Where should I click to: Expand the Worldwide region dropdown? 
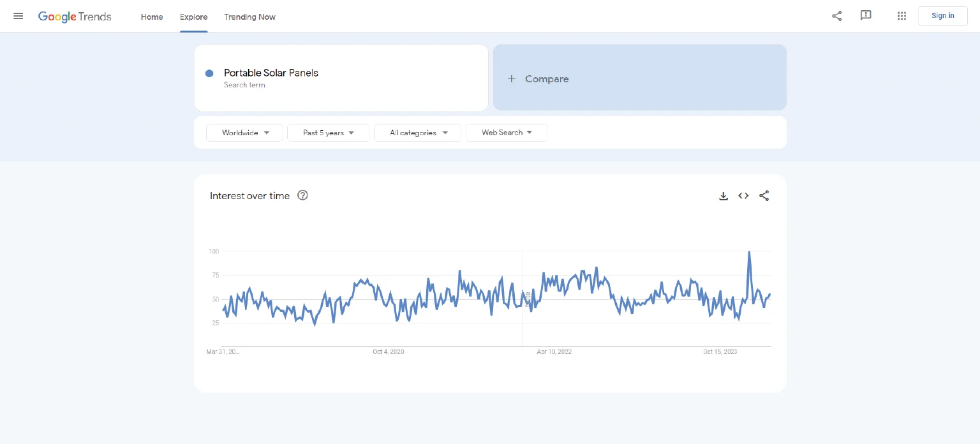(x=245, y=133)
